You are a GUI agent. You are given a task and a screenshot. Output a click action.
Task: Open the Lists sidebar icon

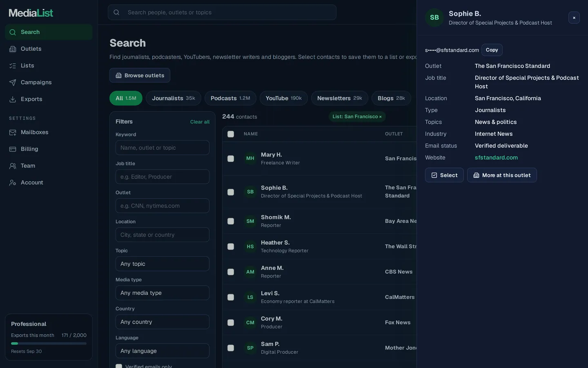pyautogui.click(x=13, y=66)
